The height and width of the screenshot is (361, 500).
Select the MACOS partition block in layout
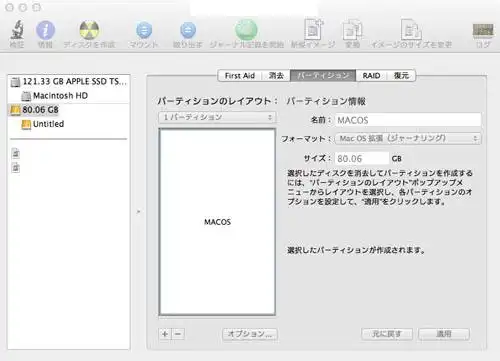[217, 222]
